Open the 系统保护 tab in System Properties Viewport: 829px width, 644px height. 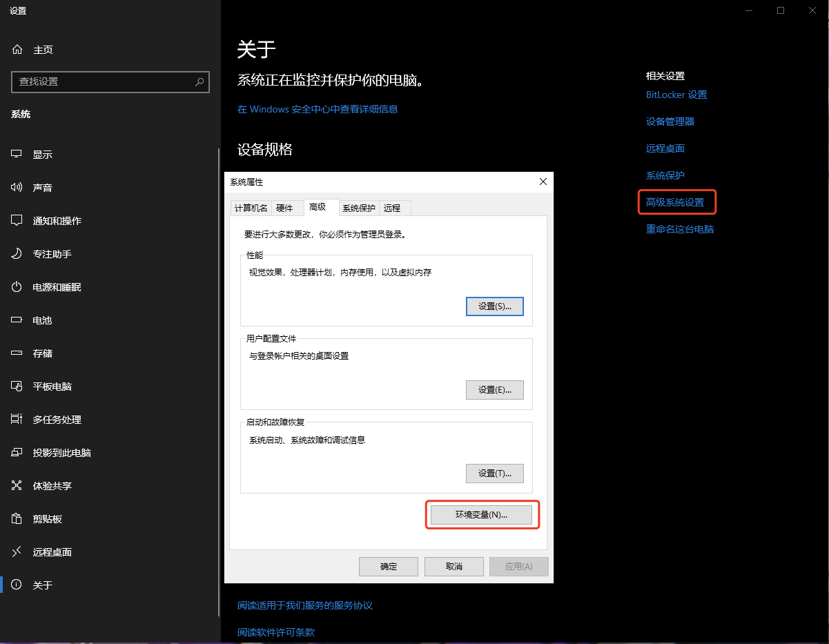(359, 208)
